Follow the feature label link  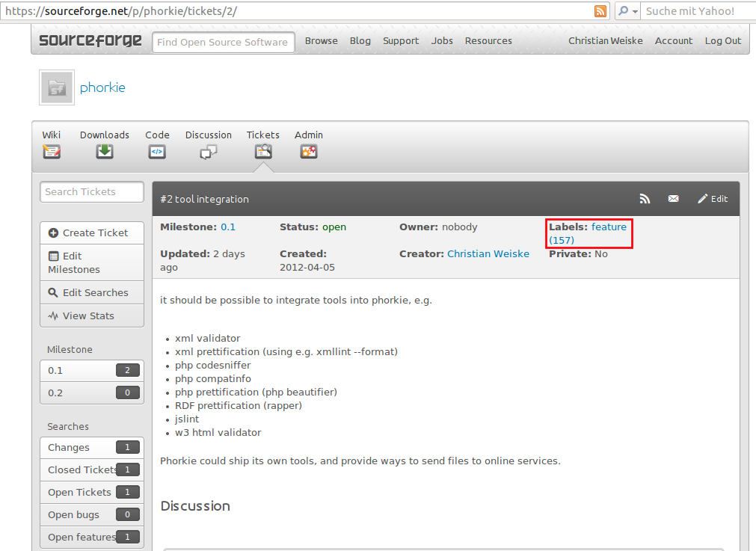point(609,227)
